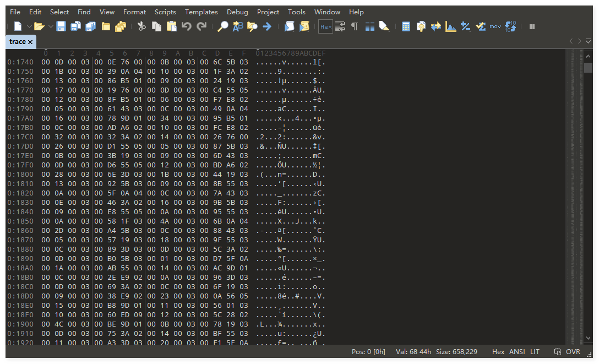The height and width of the screenshot is (364, 599).
Task: Click the ANSI character set label
Action: tap(517, 351)
